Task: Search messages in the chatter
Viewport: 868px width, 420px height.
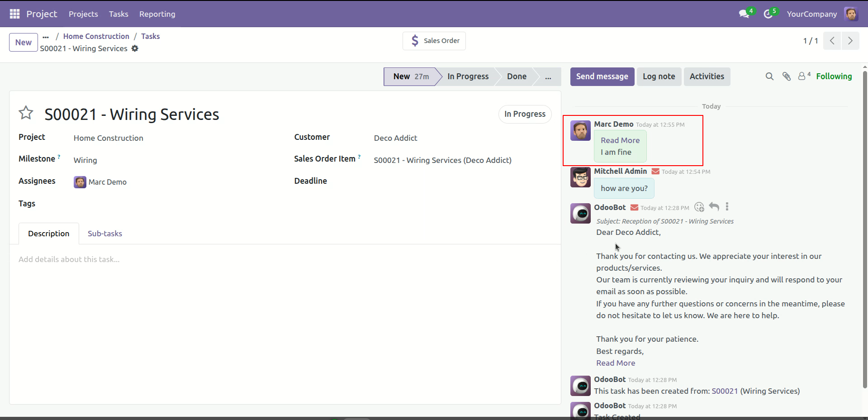Action: [x=769, y=76]
